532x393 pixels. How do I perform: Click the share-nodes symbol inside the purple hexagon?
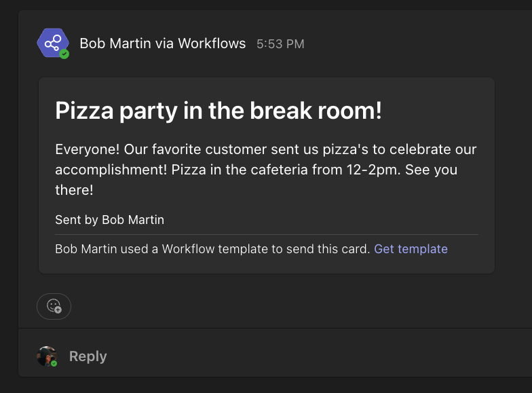point(53,43)
